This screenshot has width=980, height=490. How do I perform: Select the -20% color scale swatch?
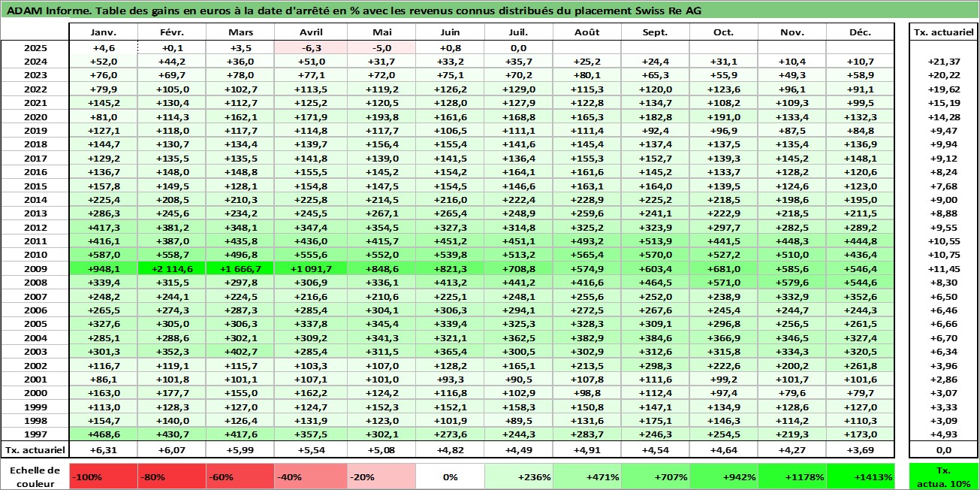pos(381,476)
